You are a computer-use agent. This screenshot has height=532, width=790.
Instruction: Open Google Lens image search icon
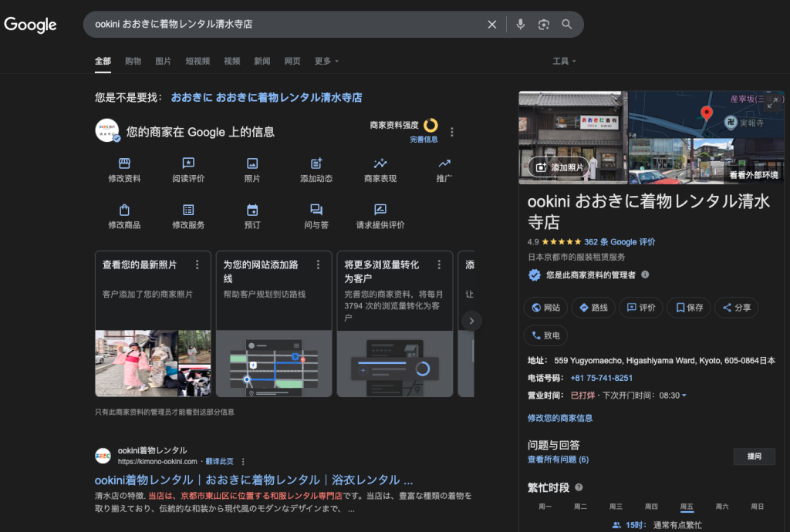pyautogui.click(x=544, y=24)
